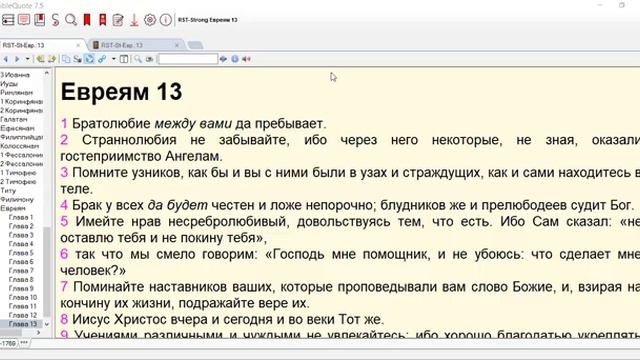Open the dropdown arrow after the link icon
Image resolution: width=640 pixels, height=360 pixels.
point(113,59)
